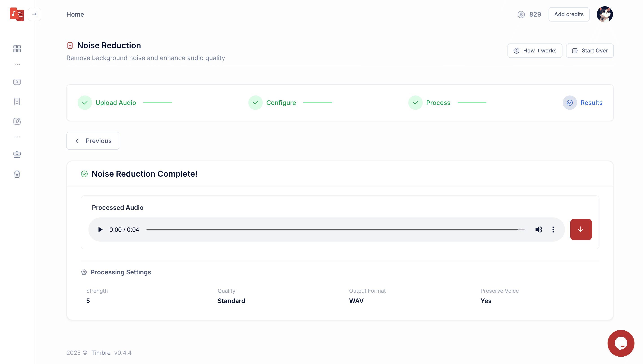Seek on the audio progress bar
The width and height of the screenshot is (643, 364).
[x=335, y=230]
